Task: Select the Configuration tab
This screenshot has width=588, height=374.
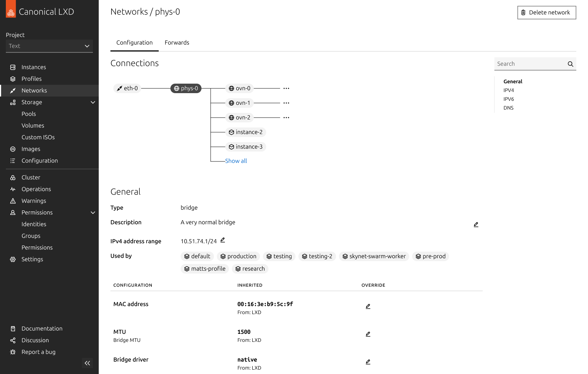Action: click(135, 43)
